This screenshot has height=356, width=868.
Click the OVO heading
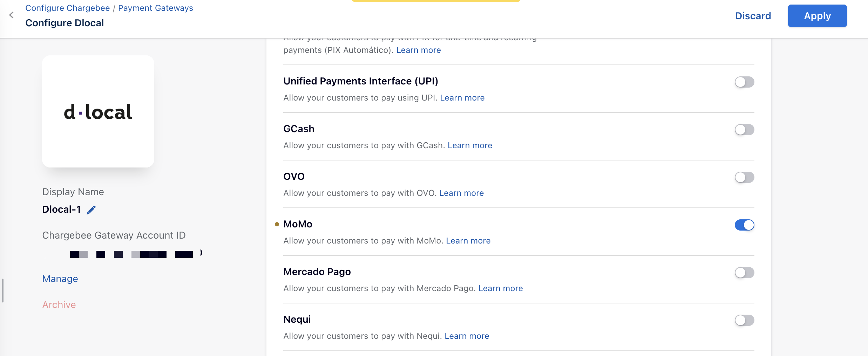pos(294,177)
